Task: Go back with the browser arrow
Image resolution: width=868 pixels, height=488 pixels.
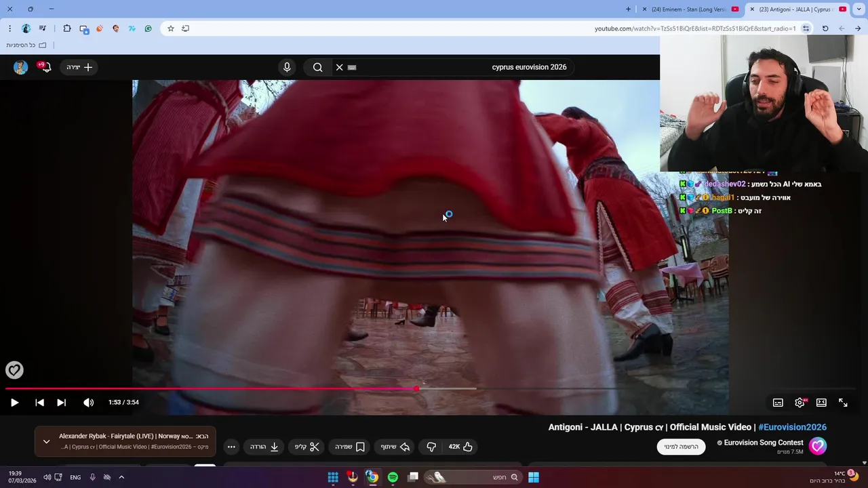Action: (858, 28)
